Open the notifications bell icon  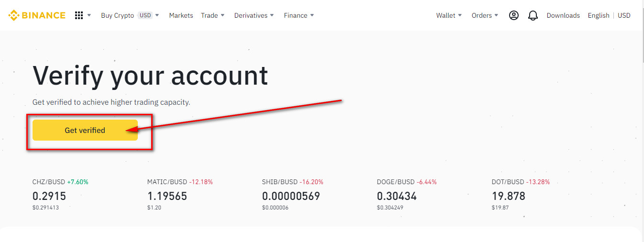pyautogui.click(x=533, y=15)
